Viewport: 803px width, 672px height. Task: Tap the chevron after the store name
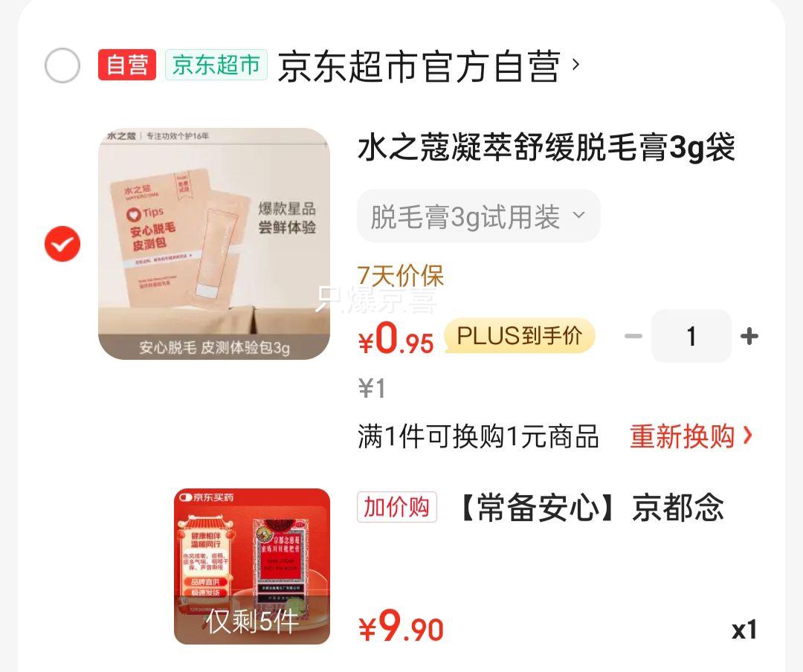pyautogui.click(x=575, y=65)
